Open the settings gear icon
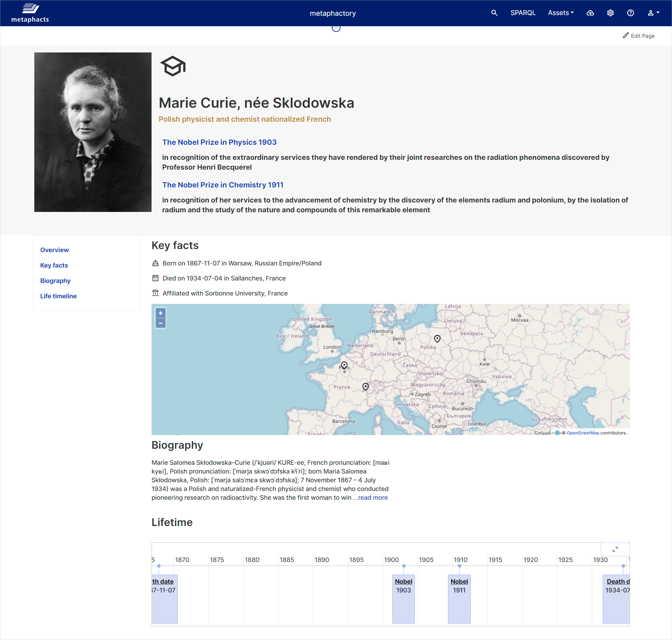 [x=610, y=13]
